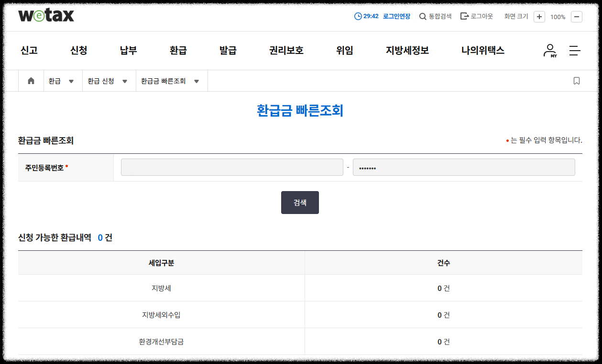Click the 100% zoom value
602x364 pixels.
point(558,17)
